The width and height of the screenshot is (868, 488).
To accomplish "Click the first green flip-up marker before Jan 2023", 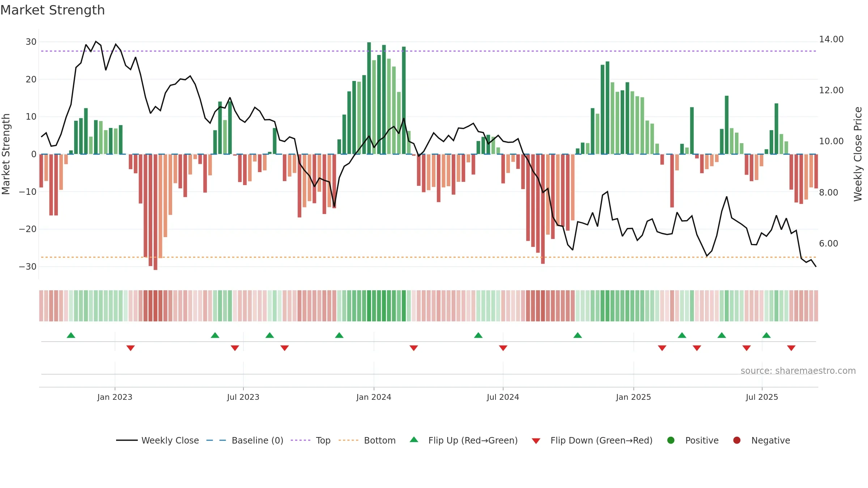I will [x=71, y=335].
